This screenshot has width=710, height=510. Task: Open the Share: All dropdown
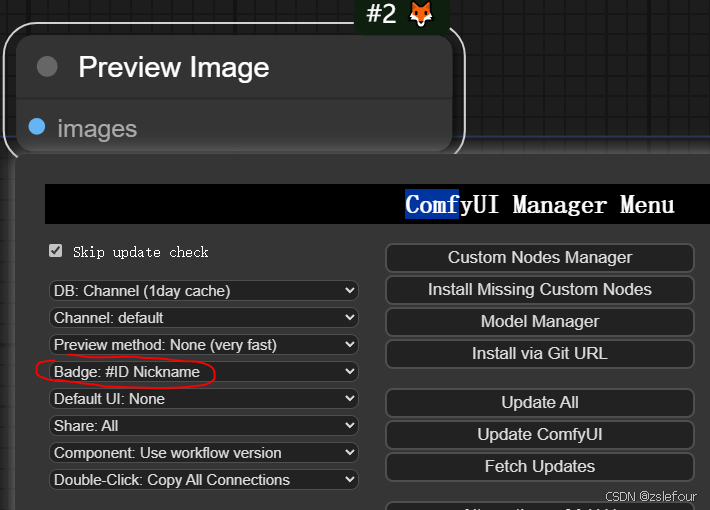point(204,426)
